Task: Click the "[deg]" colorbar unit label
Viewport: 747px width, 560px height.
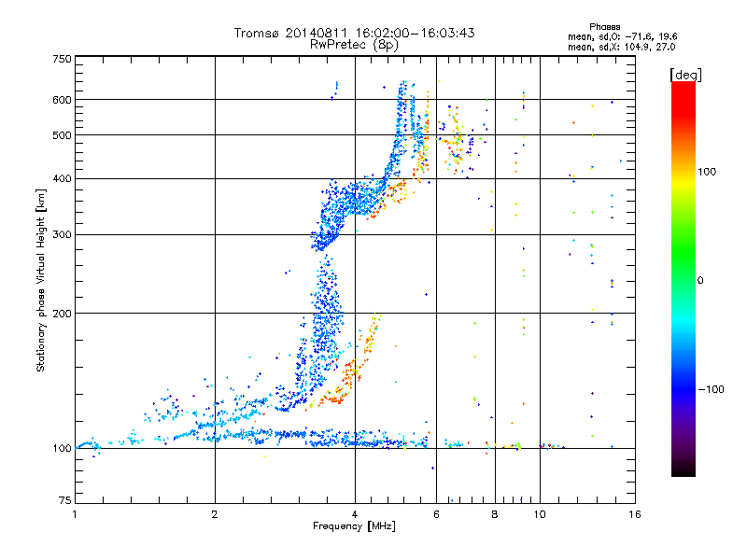Action: click(685, 75)
